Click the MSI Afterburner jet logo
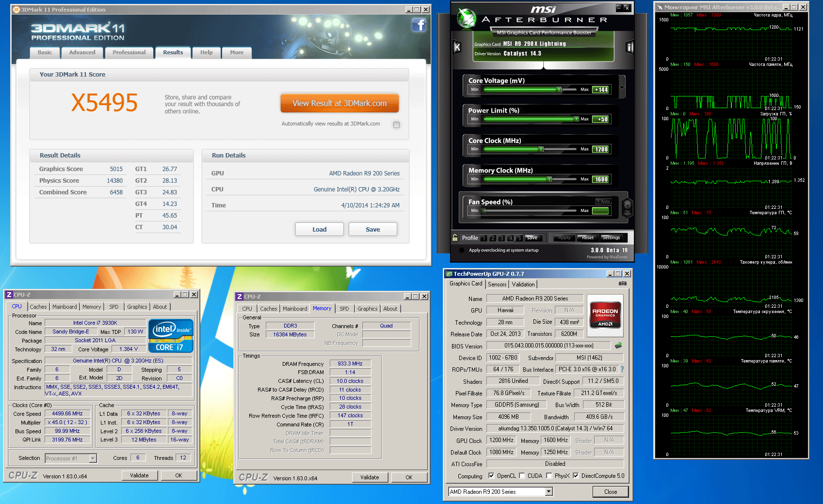Image resolution: width=823 pixels, height=504 pixels. point(467,18)
